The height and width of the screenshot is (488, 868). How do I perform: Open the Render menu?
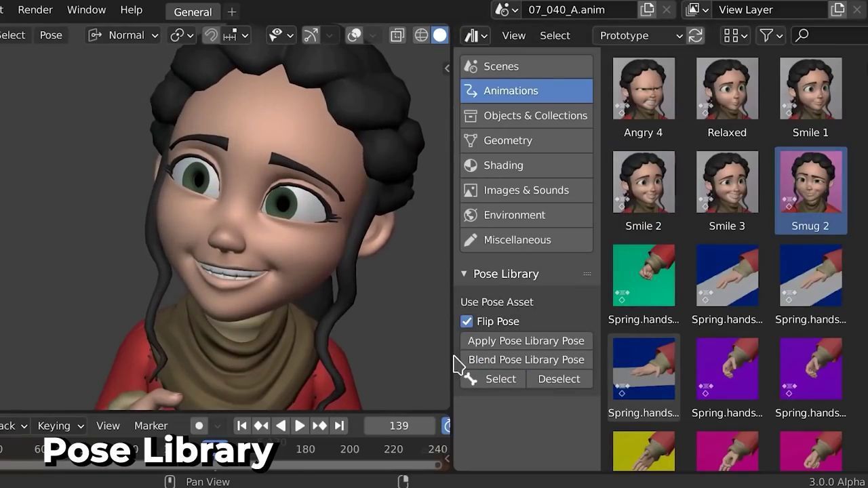35,9
